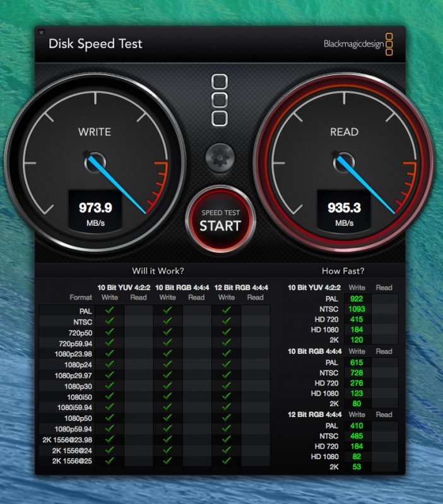
Task: Click 720p50 write checkmark under 12 Bit RGB 4:4:4
Action: 227,332
